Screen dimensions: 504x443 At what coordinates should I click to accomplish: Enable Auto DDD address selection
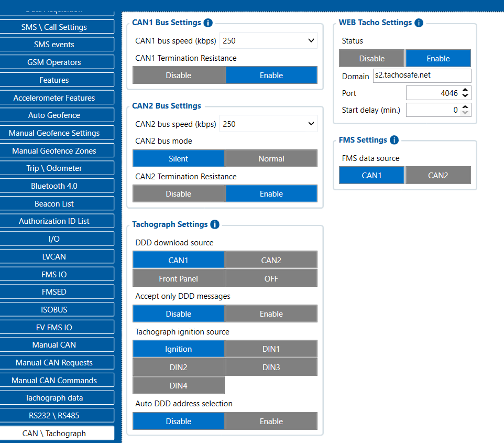271,421
